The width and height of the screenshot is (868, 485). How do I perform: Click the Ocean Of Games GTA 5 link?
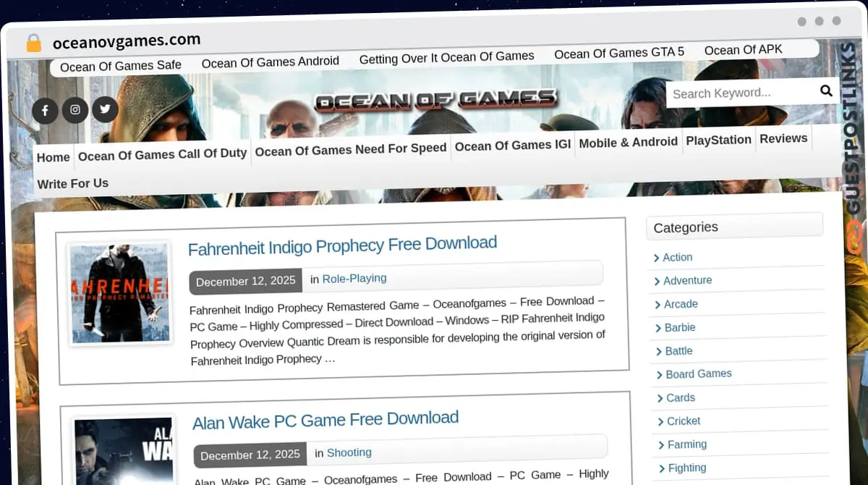tap(618, 53)
